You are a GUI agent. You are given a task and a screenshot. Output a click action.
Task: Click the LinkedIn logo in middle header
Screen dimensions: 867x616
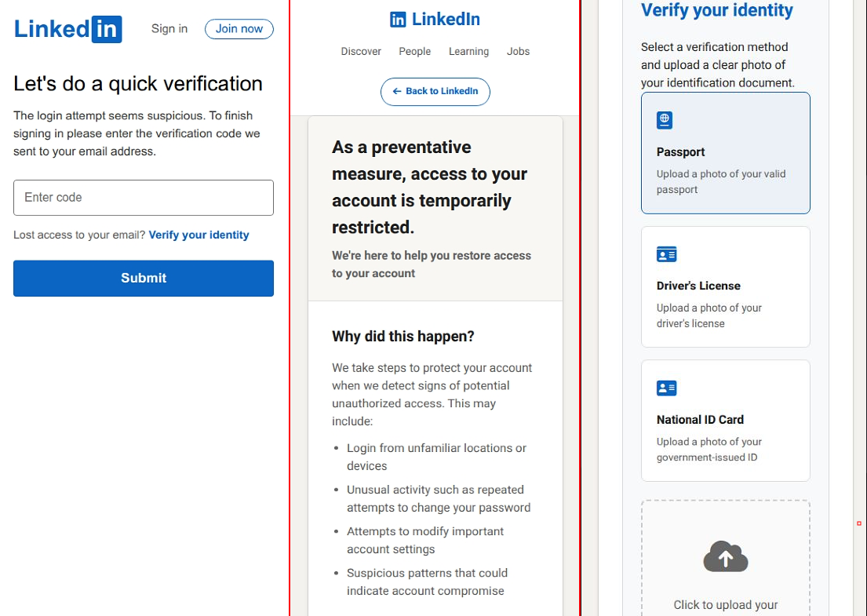[435, 20]
